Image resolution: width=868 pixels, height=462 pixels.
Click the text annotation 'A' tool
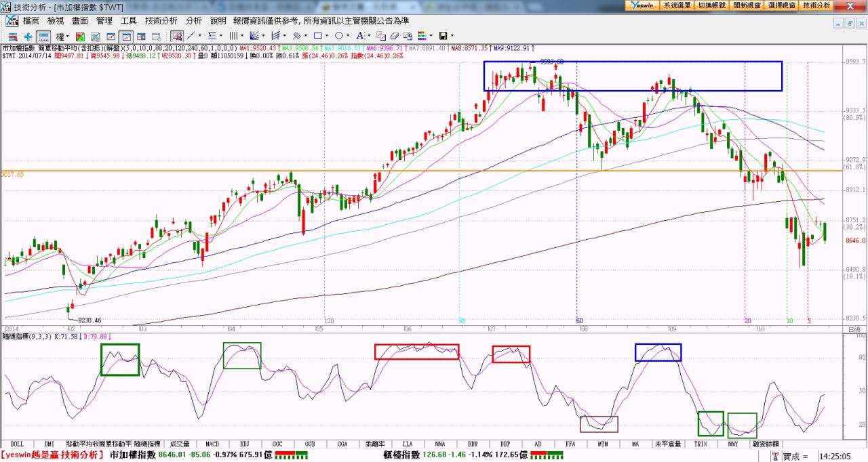click(360, 36)
